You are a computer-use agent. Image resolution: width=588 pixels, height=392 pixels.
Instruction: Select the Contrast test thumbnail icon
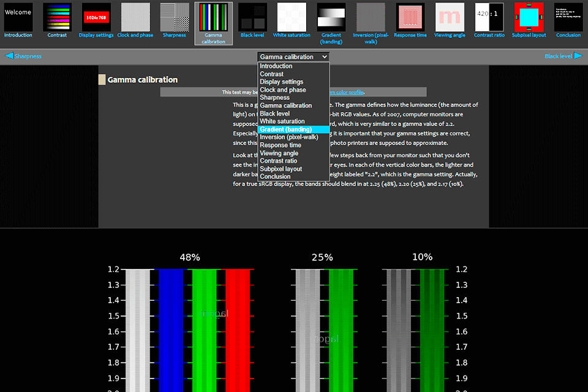pyautogui.click(x=57, y=17)
